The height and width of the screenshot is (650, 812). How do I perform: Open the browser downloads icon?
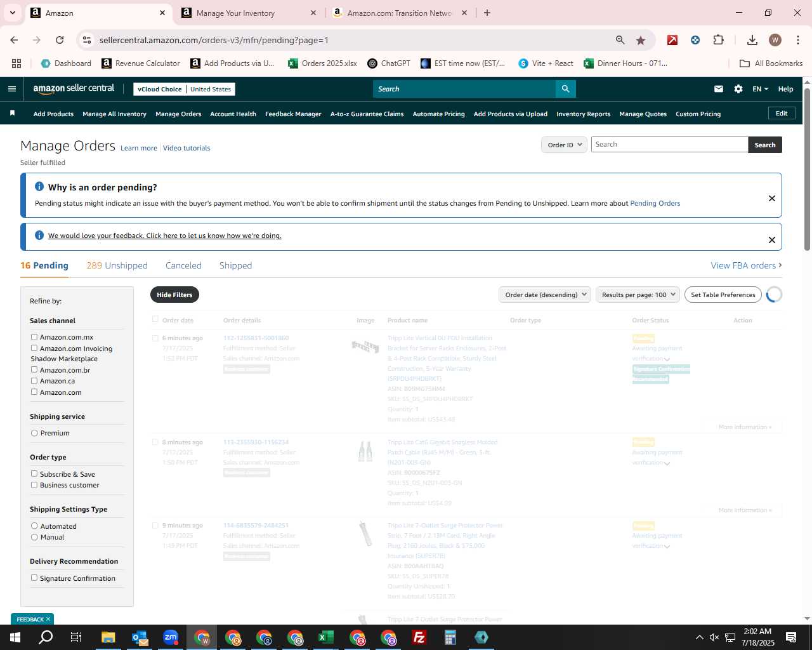tap(752, 40)
